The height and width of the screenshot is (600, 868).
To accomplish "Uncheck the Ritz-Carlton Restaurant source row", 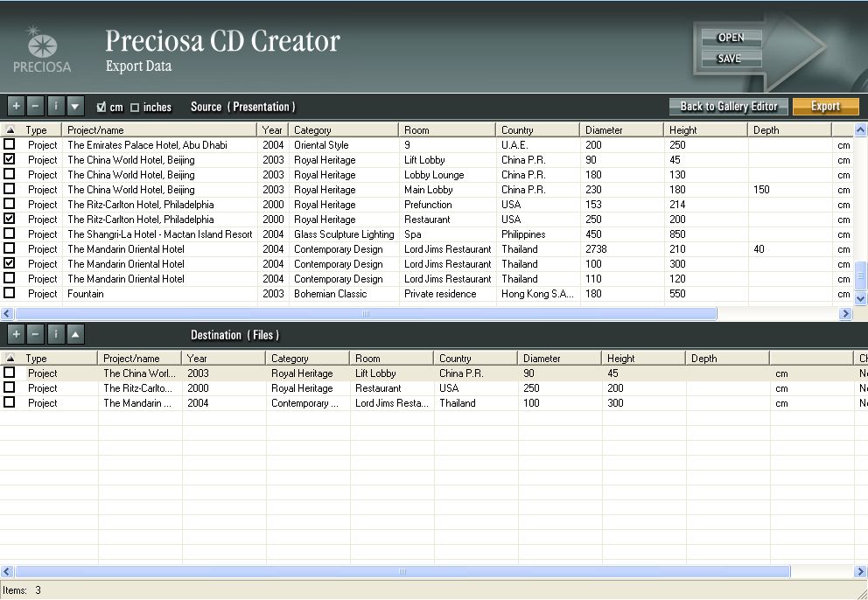I will [10, 219].
